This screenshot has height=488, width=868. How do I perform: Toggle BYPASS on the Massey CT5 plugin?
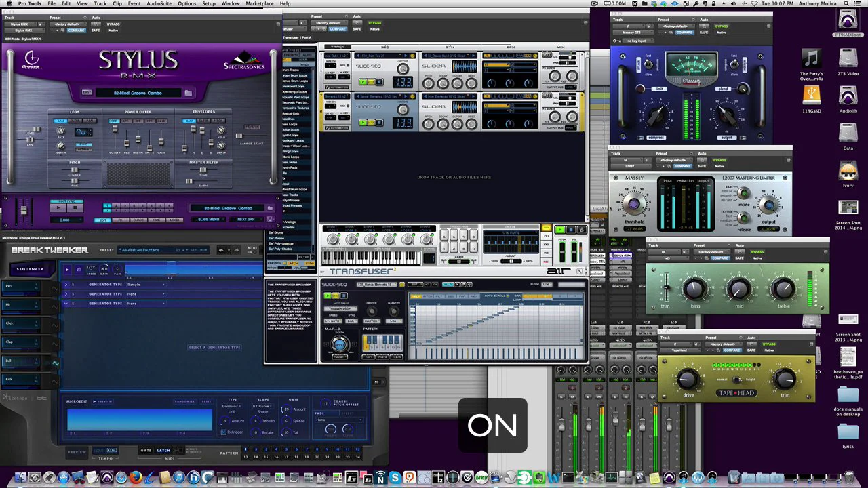[x=722, y=26]
